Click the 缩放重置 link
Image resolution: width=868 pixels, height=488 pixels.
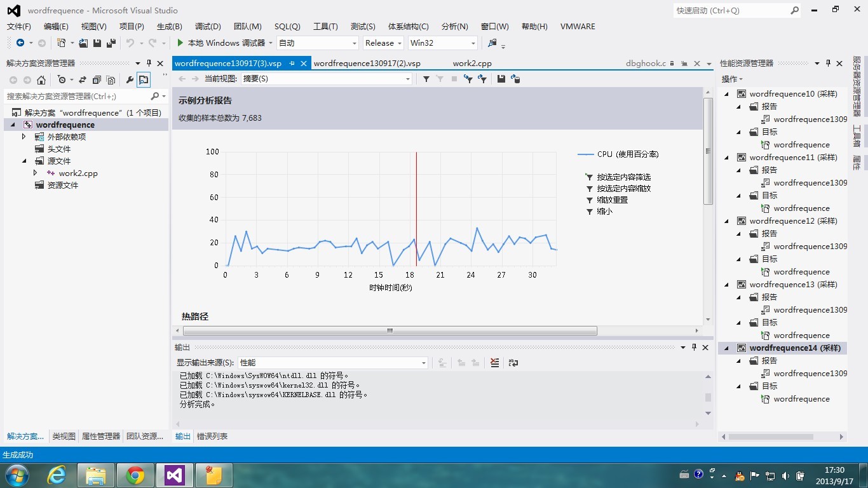click(613, 200)
